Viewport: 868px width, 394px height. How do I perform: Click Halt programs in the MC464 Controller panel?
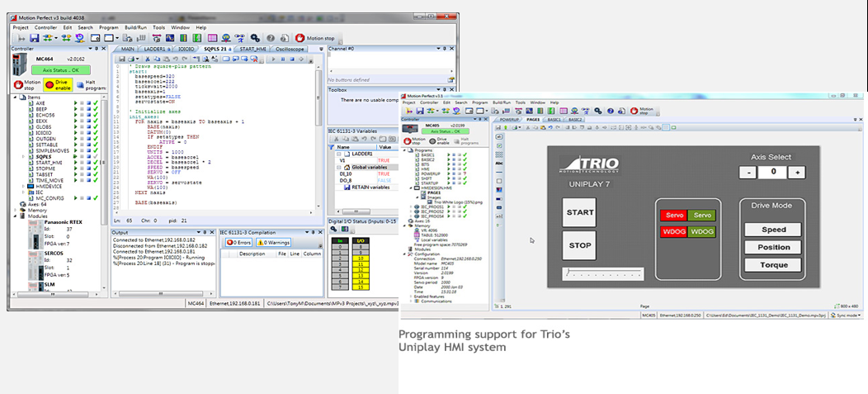point(92,85)
